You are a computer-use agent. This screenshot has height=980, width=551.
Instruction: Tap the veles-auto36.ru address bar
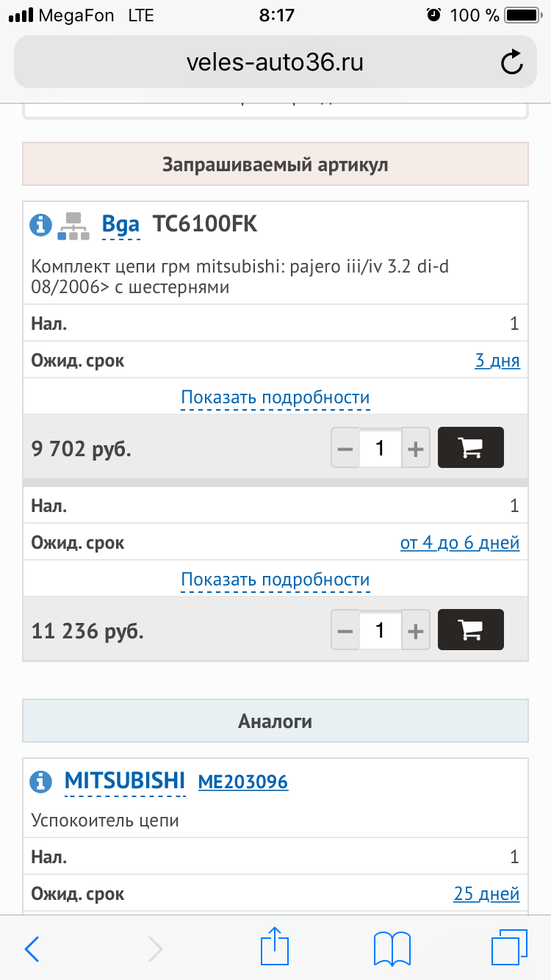[x=275, y=63]
